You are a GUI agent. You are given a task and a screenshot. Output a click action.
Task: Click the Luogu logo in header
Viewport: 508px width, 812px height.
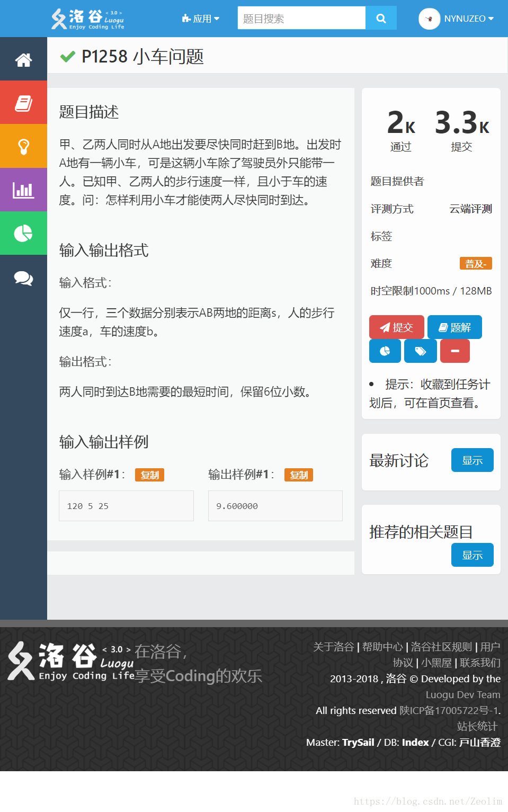[x=87, y=19]
